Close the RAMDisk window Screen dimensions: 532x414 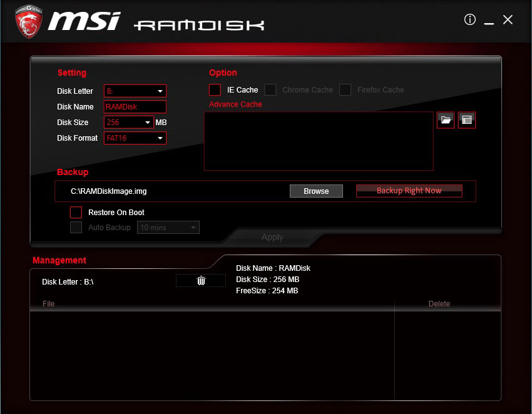pyautogui.click(x=508, y=19)
